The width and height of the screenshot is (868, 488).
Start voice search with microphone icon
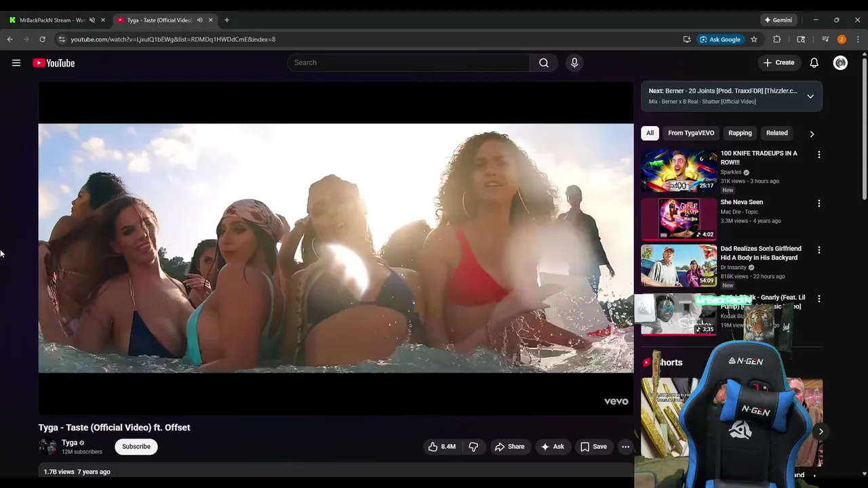coord(574,63)
